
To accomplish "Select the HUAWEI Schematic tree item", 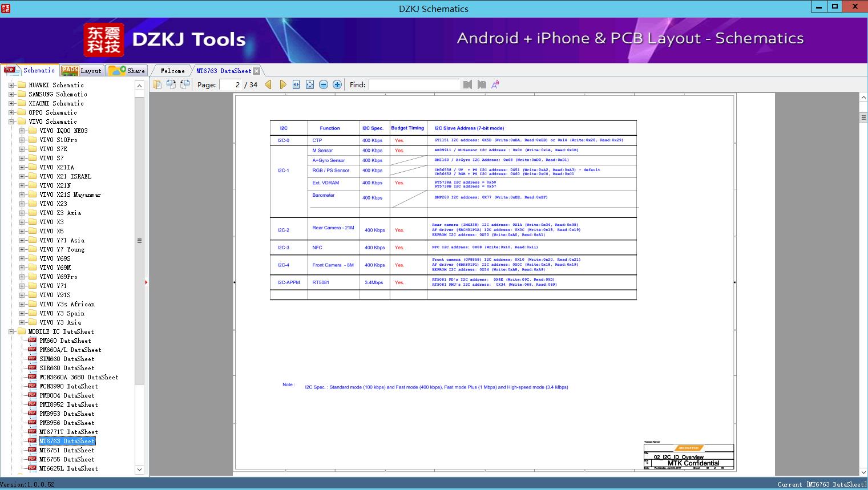I will pos(56,85).
